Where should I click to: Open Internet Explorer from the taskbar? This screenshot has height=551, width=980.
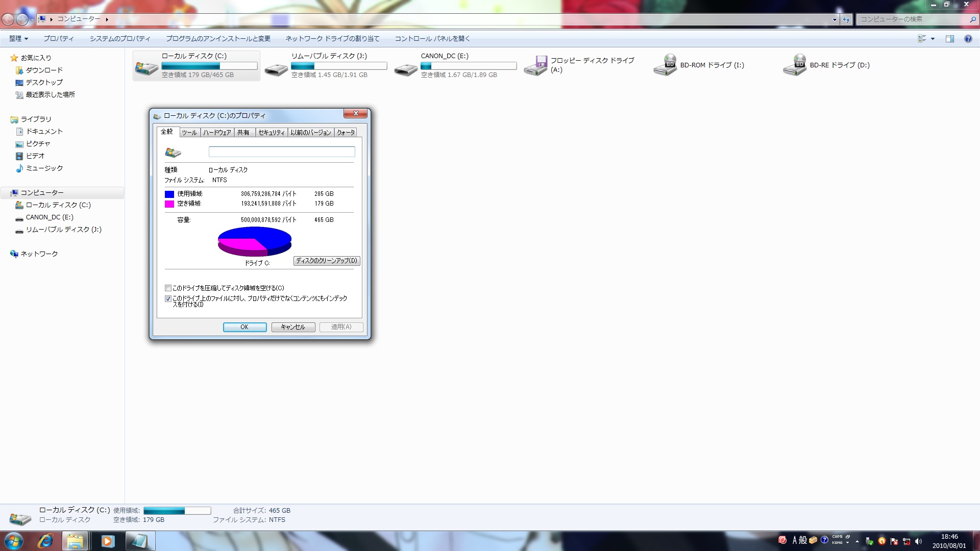point(45,541)
